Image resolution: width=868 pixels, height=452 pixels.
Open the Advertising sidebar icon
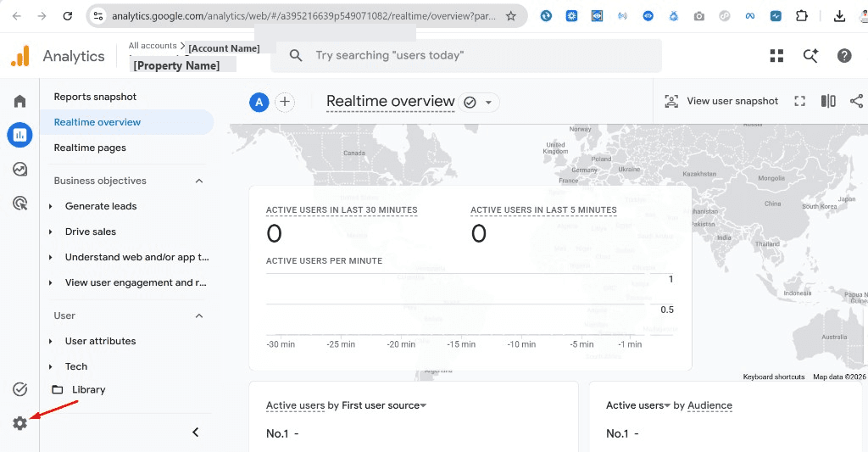20,204
